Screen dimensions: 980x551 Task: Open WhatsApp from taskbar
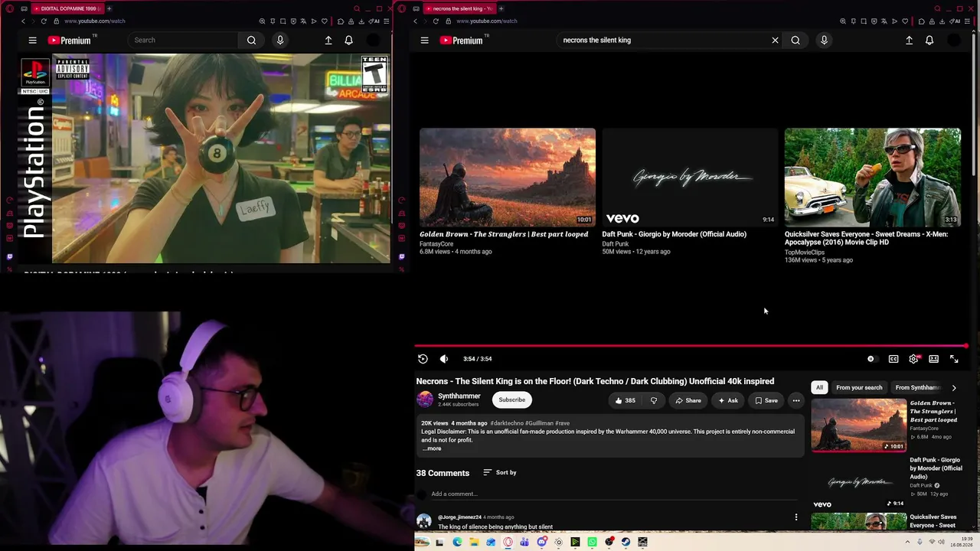[592, 543]
